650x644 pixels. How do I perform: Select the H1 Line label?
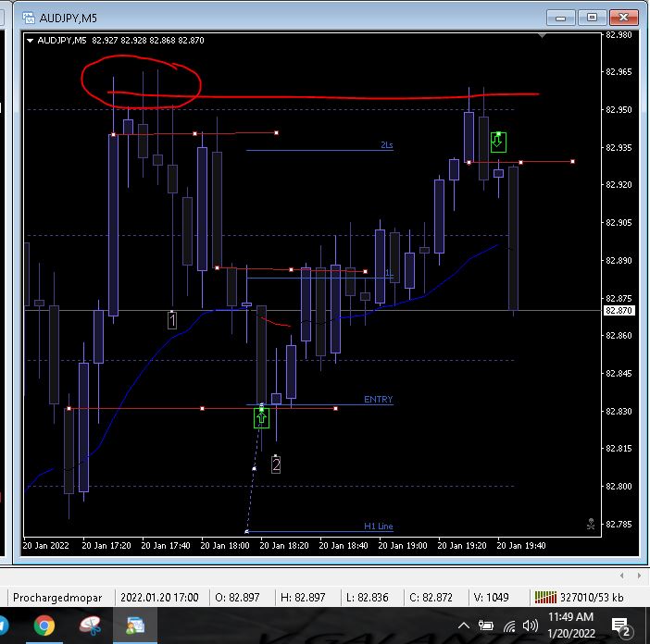click(x=379, y=526)
